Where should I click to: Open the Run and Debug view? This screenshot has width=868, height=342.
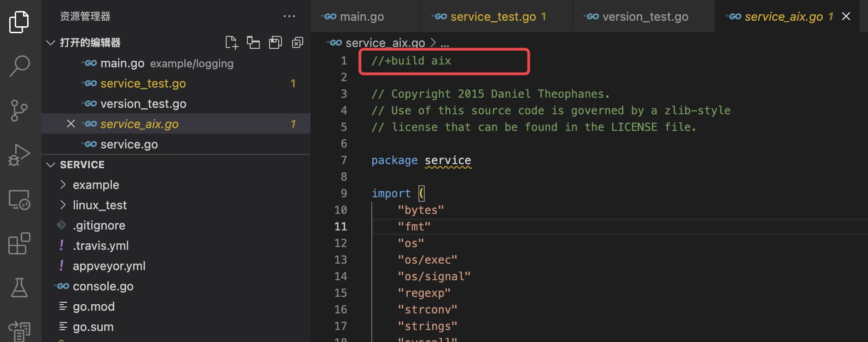coord(19,154)
